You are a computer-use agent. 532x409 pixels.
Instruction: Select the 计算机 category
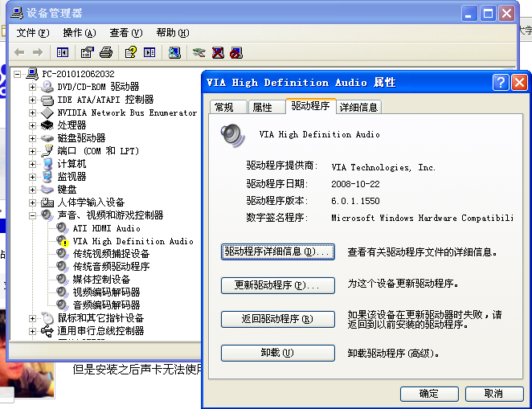[72, 164]
